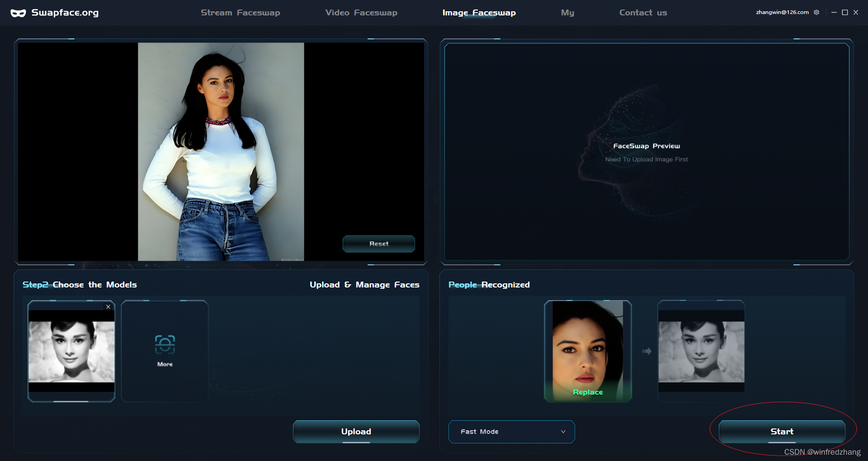Open Upload & Manage Faces
Viewport: 868px width, 461px height.
tap(364, 285)
